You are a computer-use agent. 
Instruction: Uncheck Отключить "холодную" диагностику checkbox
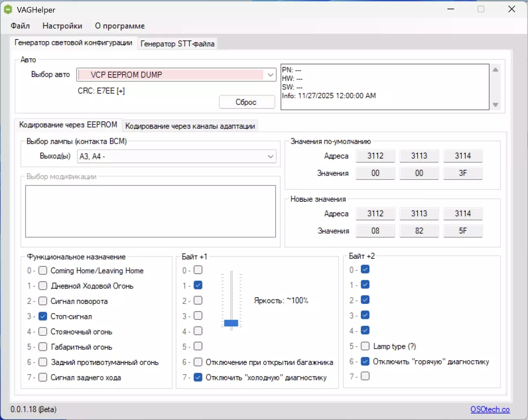click(x=198, y=377)
